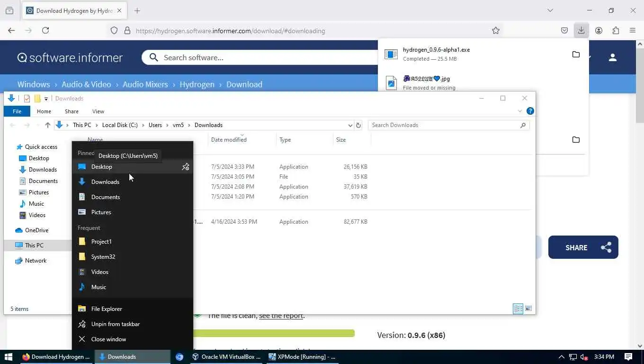The height and width of the screenshot is (364, 644).
Task: Click the search magnifier on software.informer
Action: 153,57
